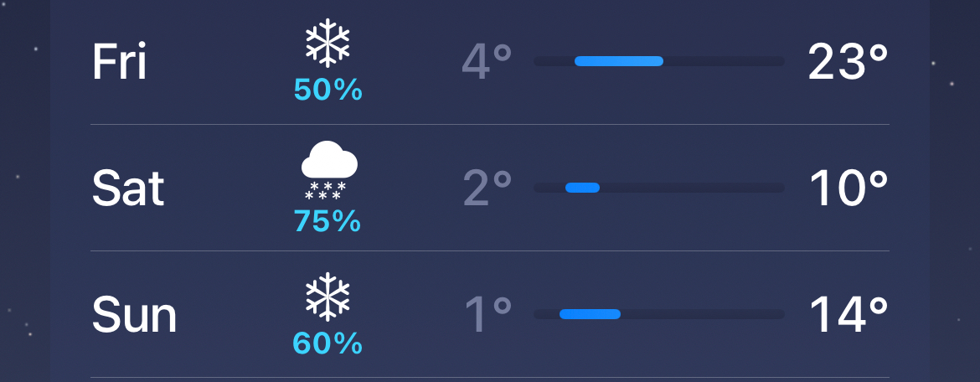Click Friday's temperature range bar
Viewport: 980px width, 382px height.
click(x=659, y=61)
